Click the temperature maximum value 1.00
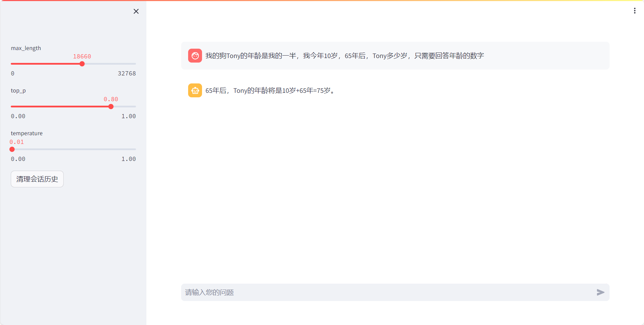 tap(128, 159)
